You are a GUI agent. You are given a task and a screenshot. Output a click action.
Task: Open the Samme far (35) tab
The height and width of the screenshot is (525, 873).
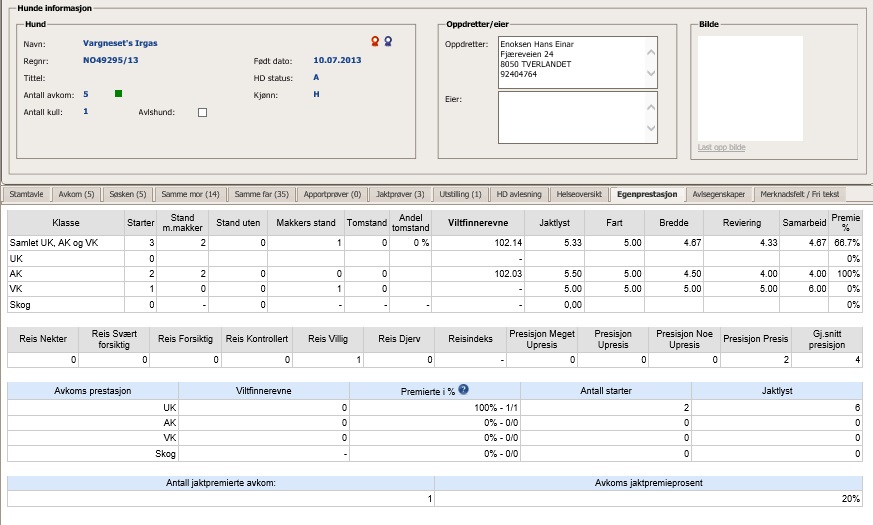point(260,194)
